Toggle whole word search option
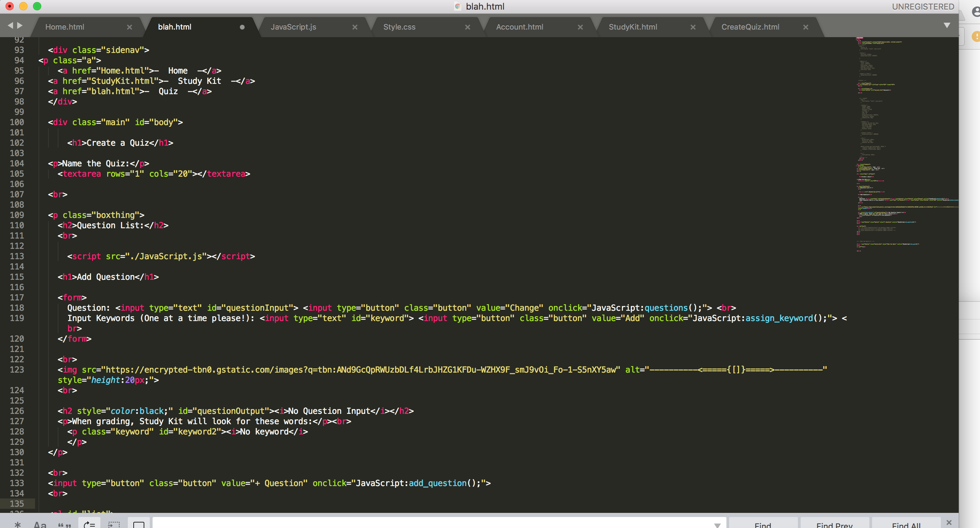This screenshot has width=980, height=528. click(x=65, y=525)
